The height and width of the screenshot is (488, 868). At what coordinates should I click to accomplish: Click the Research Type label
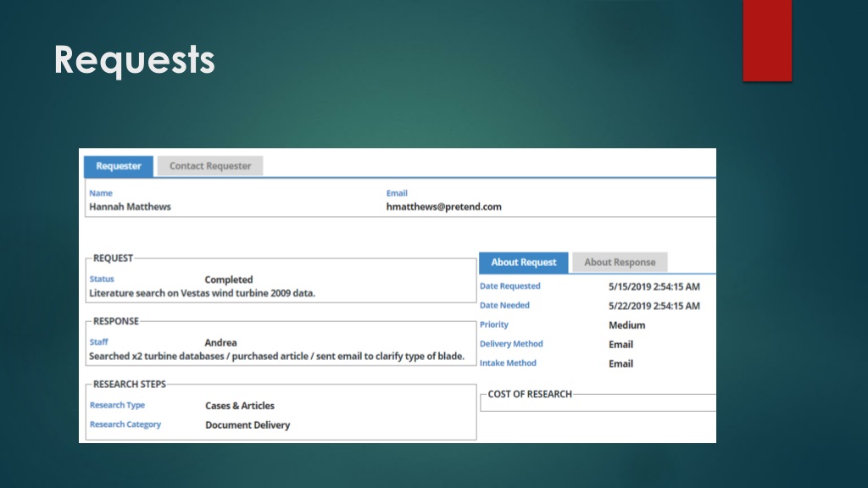pyautogui.click(x=117, y=405)
